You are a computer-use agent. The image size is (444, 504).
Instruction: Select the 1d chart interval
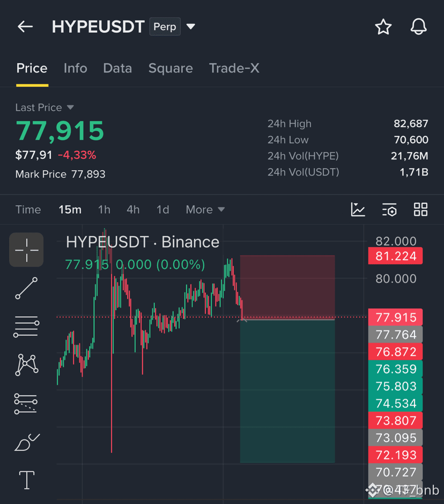pyautogui.click(x=163, y=209)
